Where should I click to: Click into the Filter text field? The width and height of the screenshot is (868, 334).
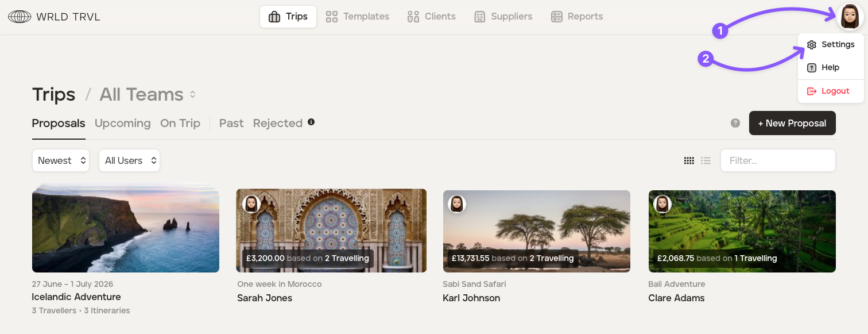[x=777, y=160]
